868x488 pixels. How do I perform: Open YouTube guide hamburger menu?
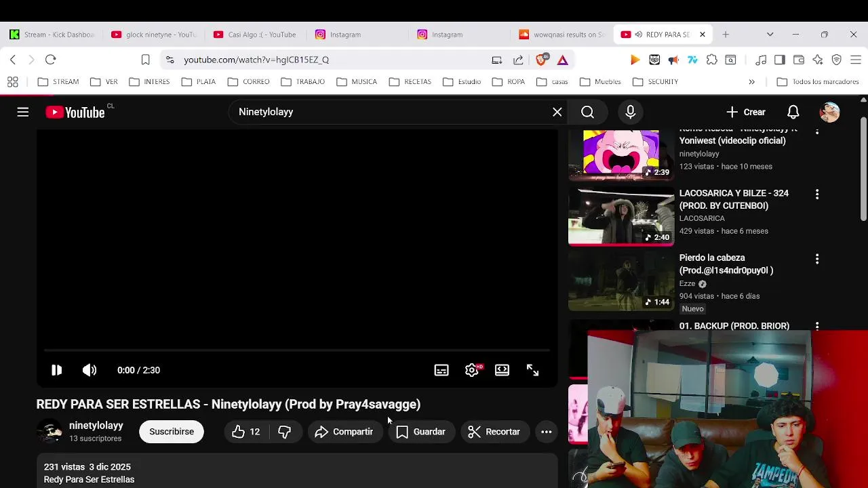click(x=23, y=112)
